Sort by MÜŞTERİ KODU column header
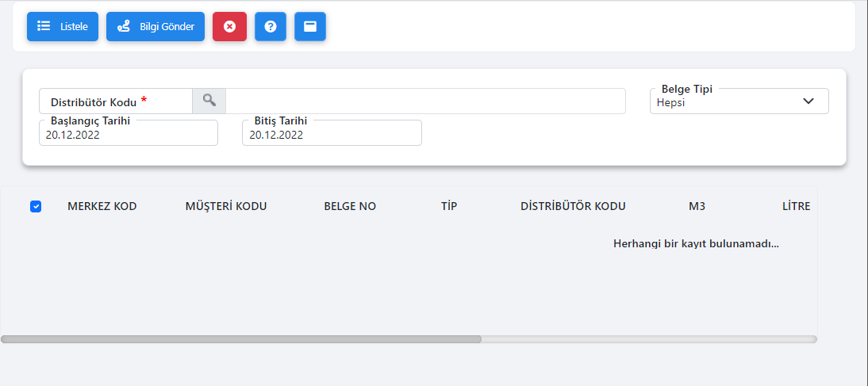The image size is (868, 386). click(x=226, y=206)
